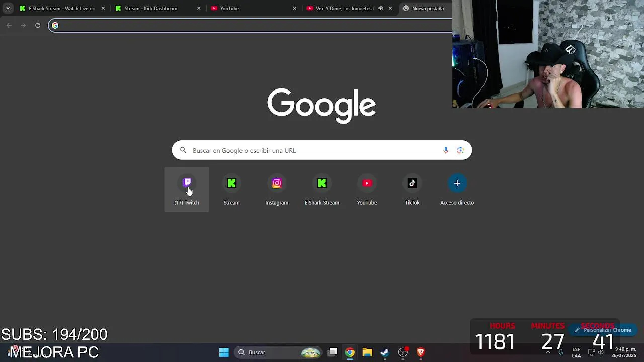Mute the 'Ven Y Dime' tab audio
This screenshot has height=362, width=644.
coord(381,8)
